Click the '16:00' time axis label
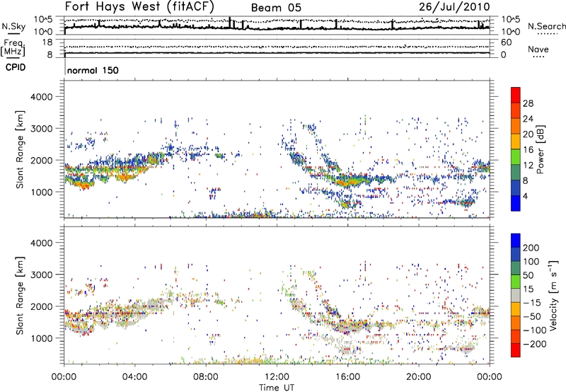 [x=347, y=377]
